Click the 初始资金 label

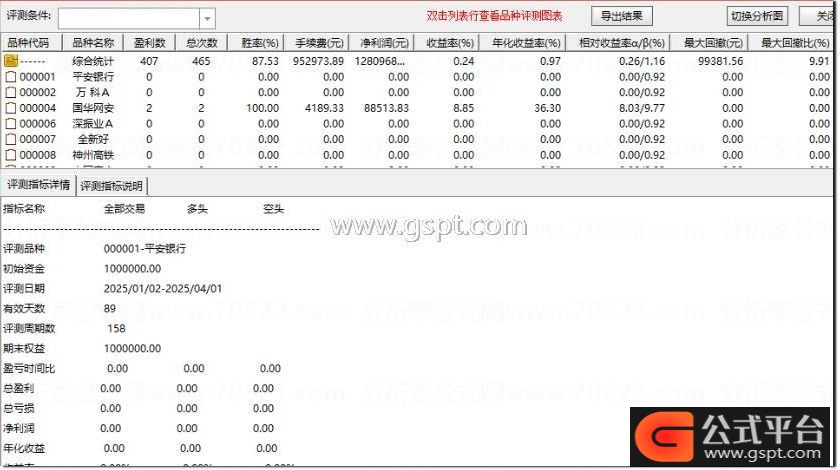pos(24,268)
